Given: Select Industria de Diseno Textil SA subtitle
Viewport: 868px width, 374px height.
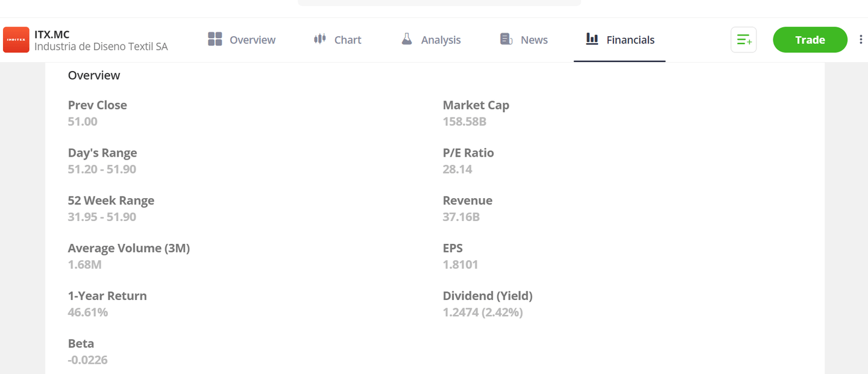Looking at the screenshot, I should click(x=102, y=46).
